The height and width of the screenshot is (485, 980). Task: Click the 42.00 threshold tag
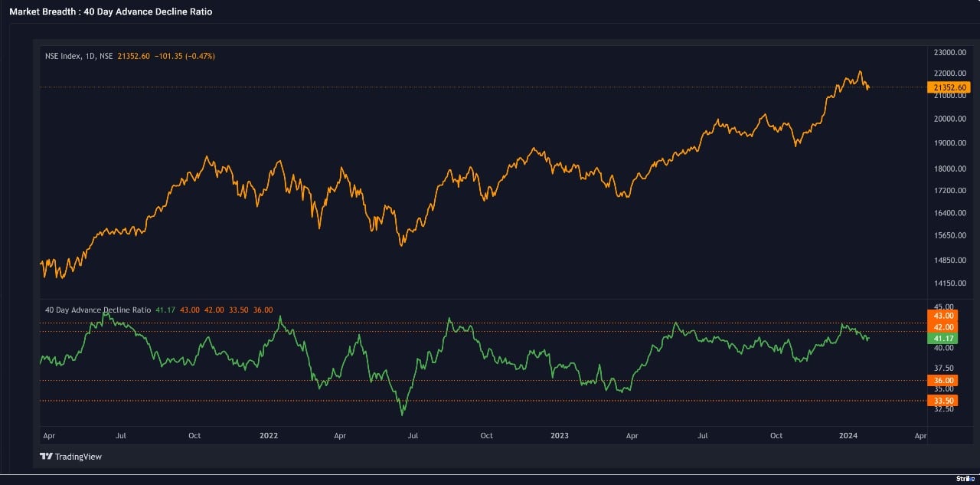[939, 327]
